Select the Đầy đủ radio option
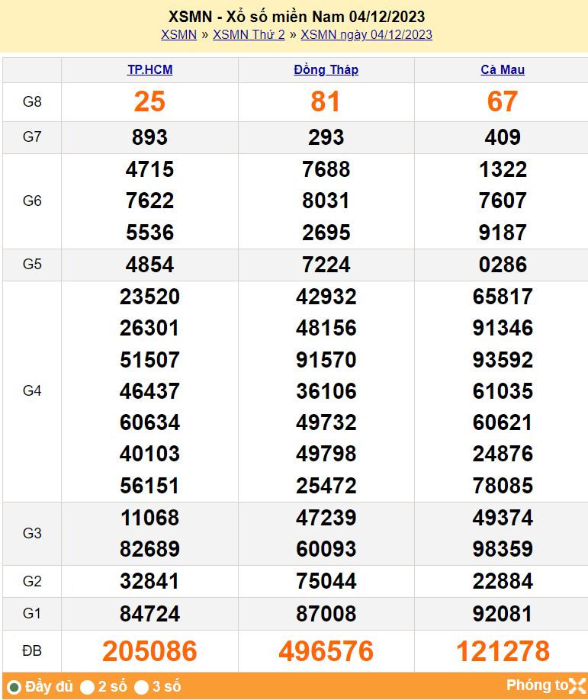Viewport: 588px width, 700px height. [14, 687]
